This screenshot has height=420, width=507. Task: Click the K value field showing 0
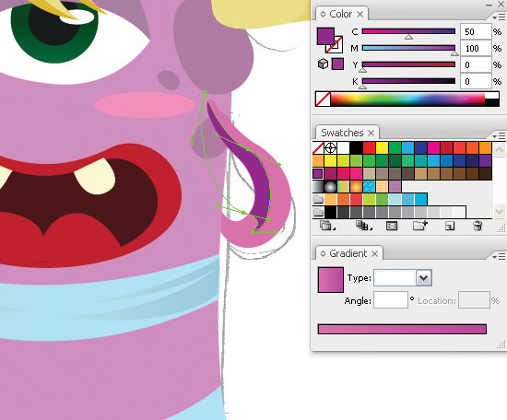(x=476, y=81)
